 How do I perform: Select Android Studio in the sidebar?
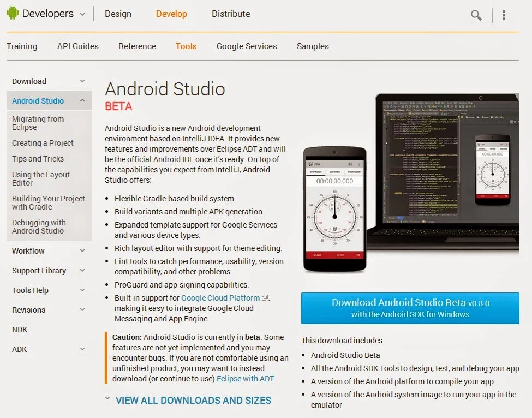(x=38, y=101)
